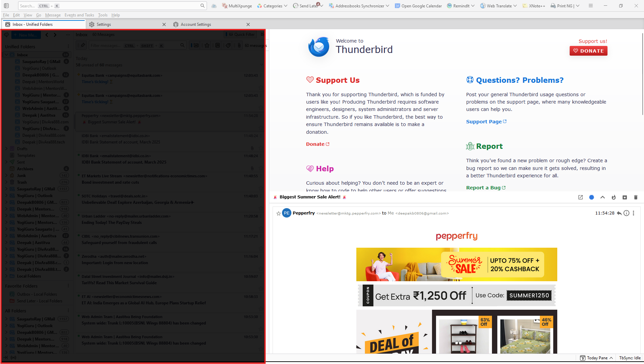Toggle unread-only filter icon
The image size is (644, 364).
point(196,45)
